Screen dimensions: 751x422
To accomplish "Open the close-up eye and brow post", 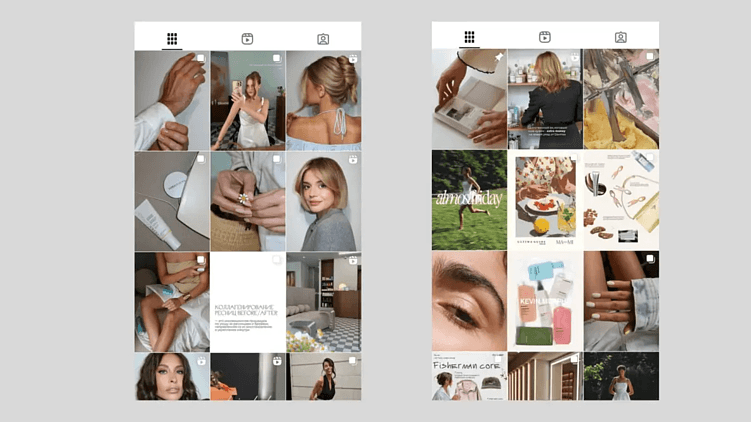I will coord(469,301).
